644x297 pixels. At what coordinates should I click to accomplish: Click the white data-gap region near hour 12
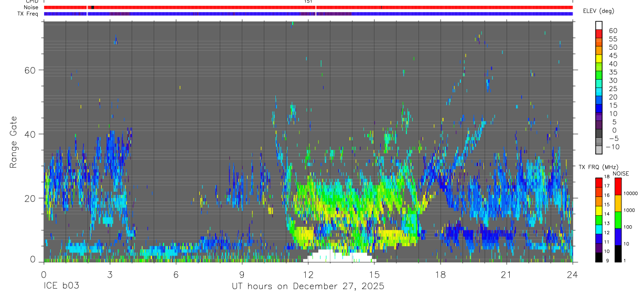click(x=340, y=257)
